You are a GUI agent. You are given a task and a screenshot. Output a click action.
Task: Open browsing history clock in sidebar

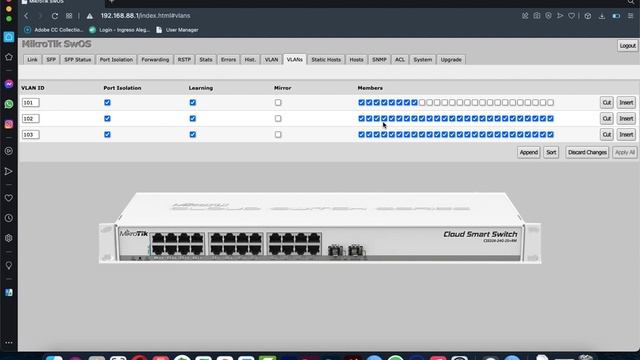[9, 218]
